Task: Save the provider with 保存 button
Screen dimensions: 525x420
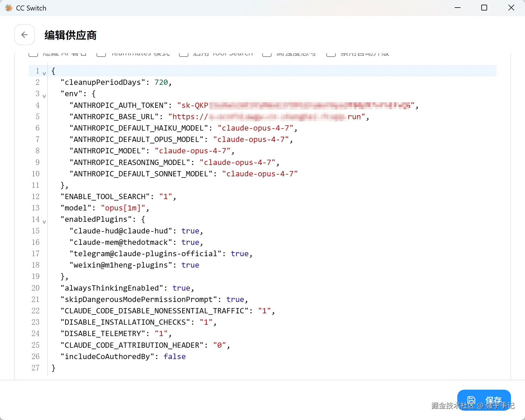Action: [484, 400]
